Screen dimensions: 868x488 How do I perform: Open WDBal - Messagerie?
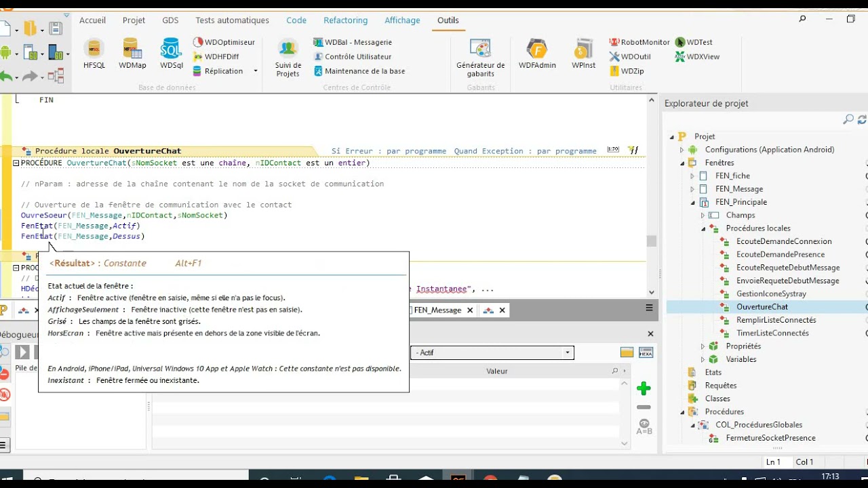353,42
